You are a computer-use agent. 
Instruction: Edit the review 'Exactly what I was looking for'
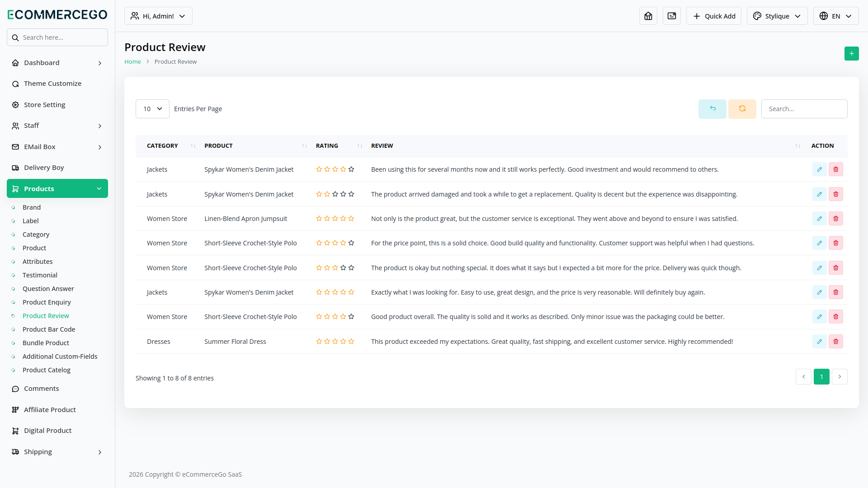[820, 292]
